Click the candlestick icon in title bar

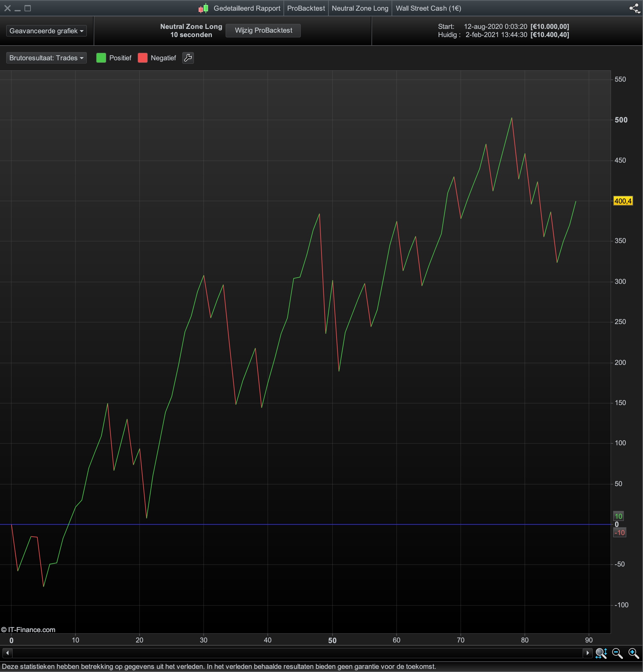pos(203,8)
